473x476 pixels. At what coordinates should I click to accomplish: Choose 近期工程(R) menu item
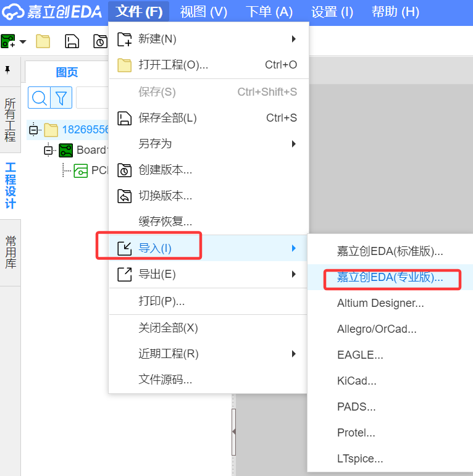(x=208, y=354)
